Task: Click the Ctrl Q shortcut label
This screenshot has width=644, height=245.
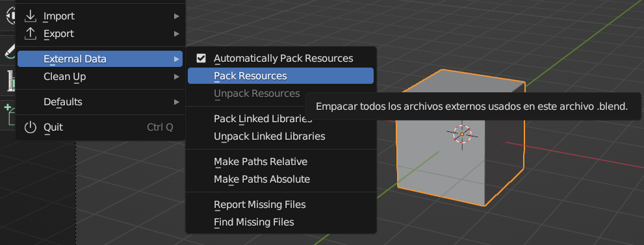Action: [160, 127]
